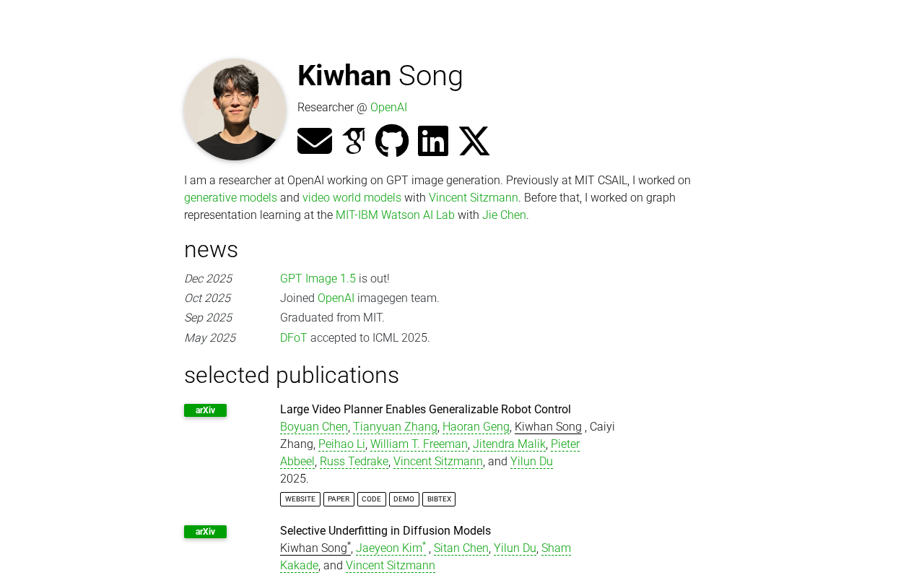Click the WEBSITE button for Large Video Planner

click(x=300, y=499)
